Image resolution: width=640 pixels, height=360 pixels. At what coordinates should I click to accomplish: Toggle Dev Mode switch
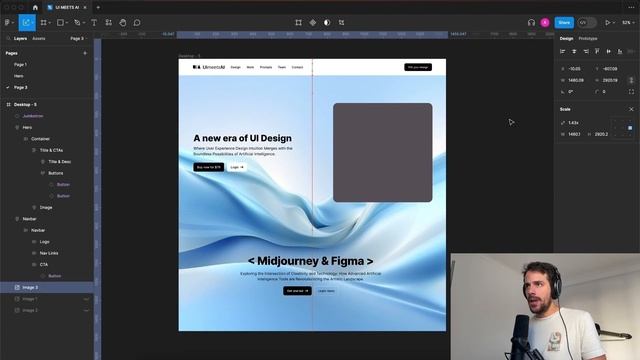click(586, 23)
